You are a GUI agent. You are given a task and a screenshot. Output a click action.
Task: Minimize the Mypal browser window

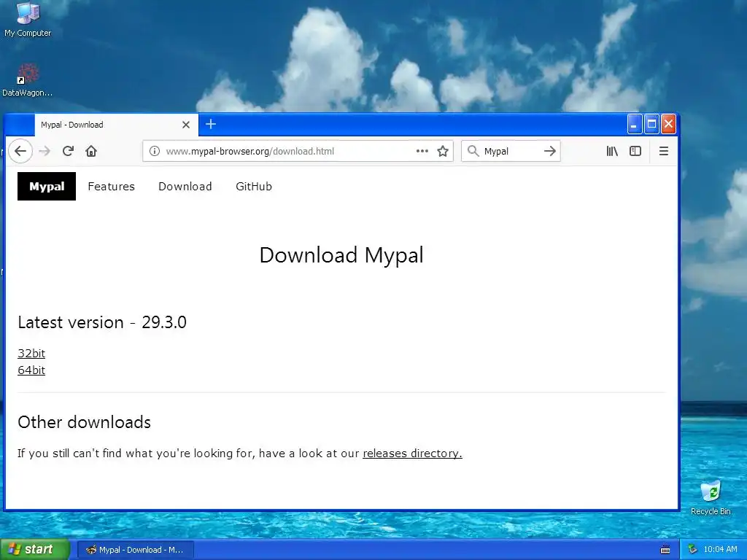point(634,124)
